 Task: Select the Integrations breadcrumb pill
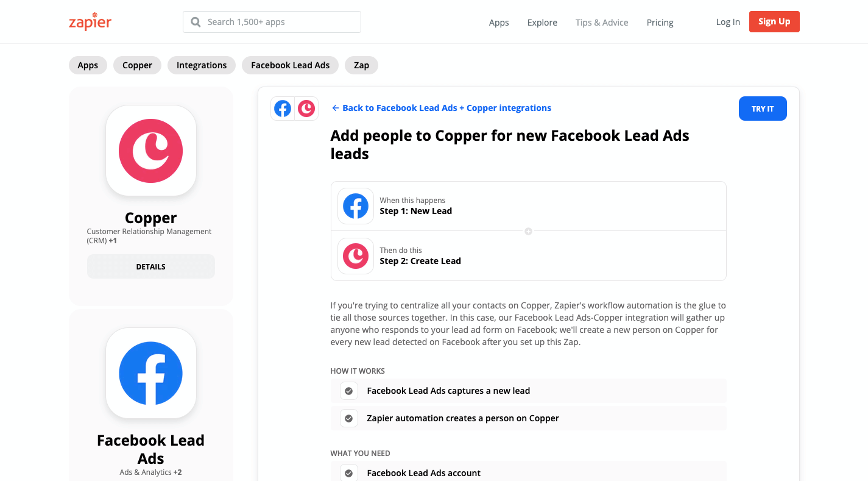pyautogui.click(x=202, y=65)
